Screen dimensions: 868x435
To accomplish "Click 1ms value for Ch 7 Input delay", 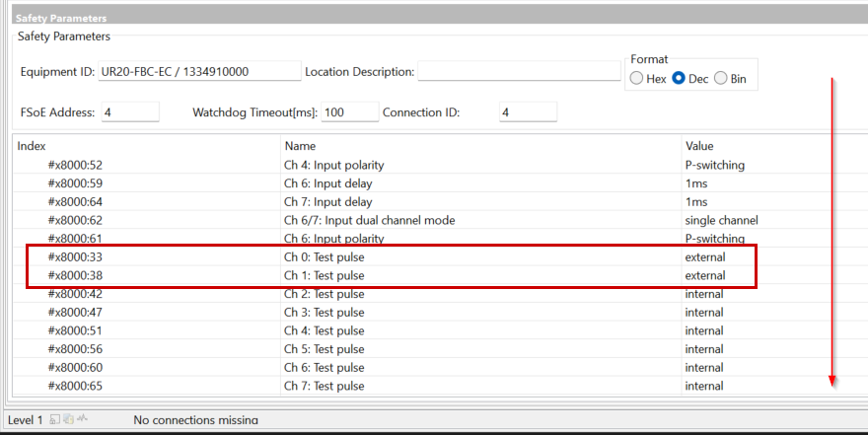I will click(695, 201).
